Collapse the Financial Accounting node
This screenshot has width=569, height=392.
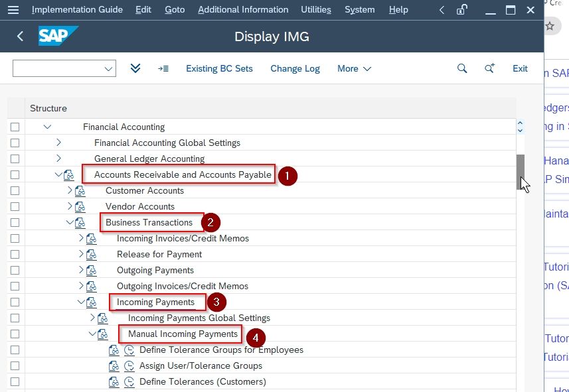47,127
